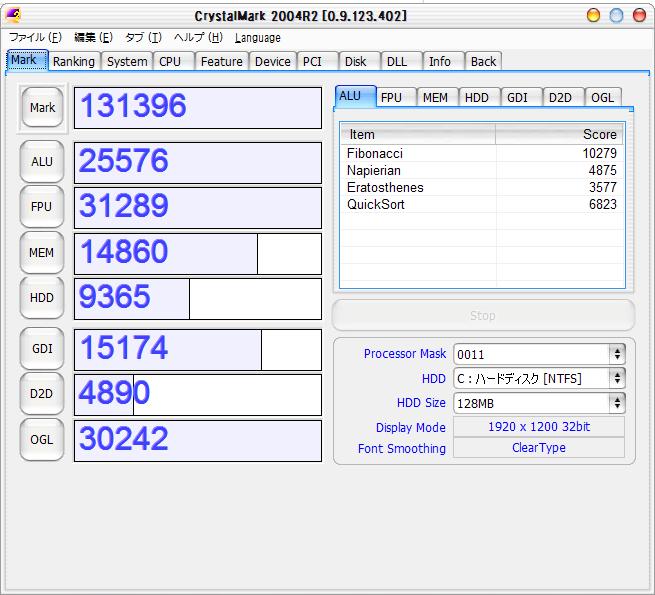This screenshot has height=595, width=655.
Task: Switch to the Info tab
Action: click(444, 61)
